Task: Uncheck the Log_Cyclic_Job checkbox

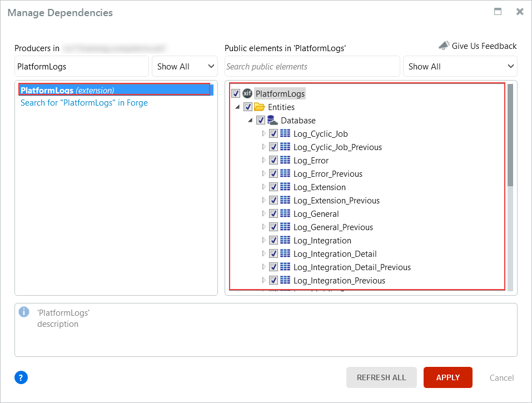Action: [x=274, y=133]
